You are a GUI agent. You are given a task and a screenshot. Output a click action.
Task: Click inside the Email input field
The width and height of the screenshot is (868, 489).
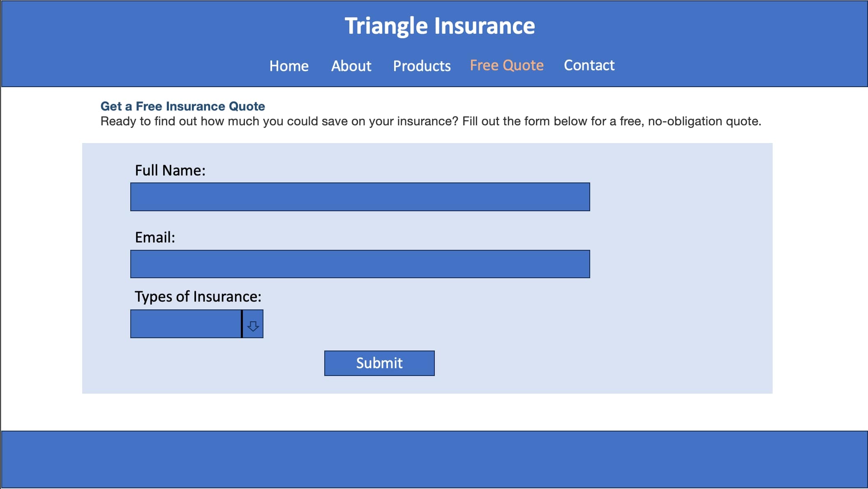click(x=360, y=263)
